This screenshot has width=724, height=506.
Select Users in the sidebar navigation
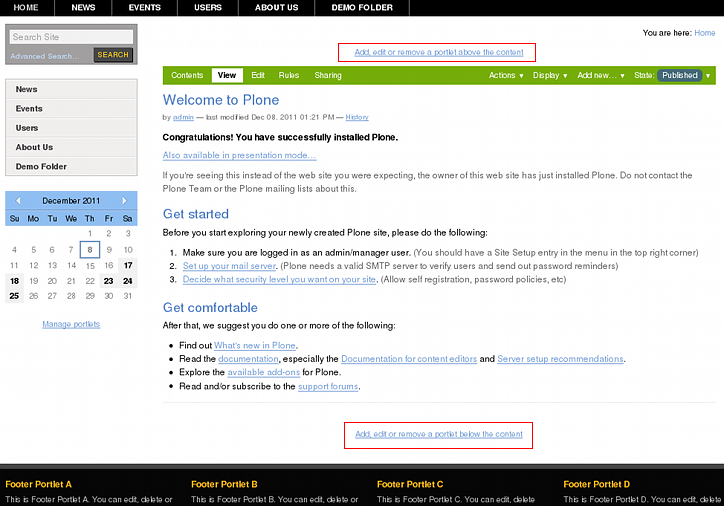pos(71,128)
